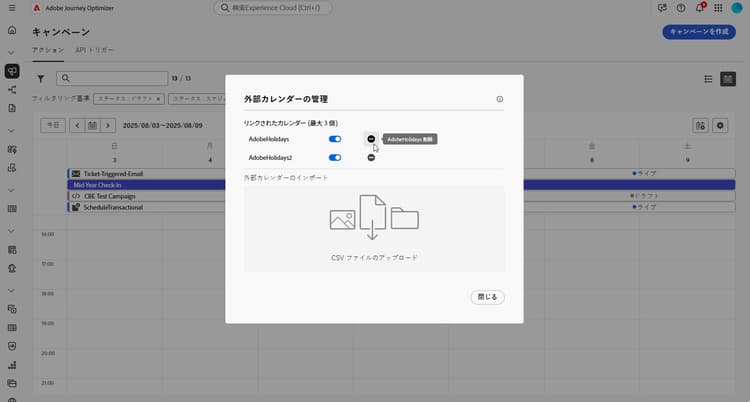The image size is (750, 402).
Task: Close the dialog with the 閉じる button
Action: pos(487,297)
